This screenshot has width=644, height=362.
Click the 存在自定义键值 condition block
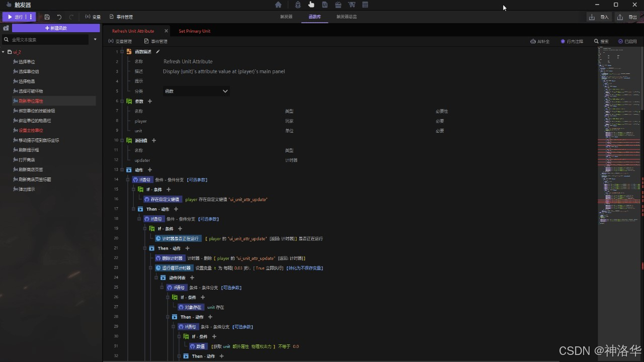(163, 199)
